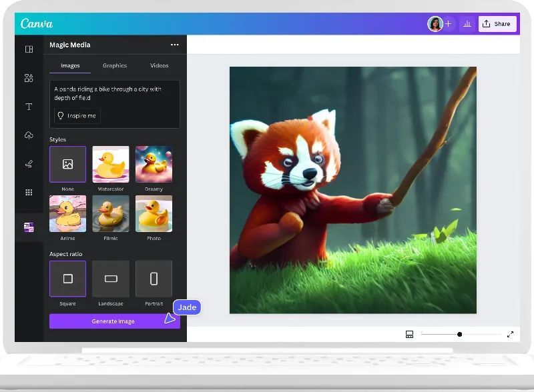
Task: Switch to the Graphics tab
Action: tap(115, 65)
